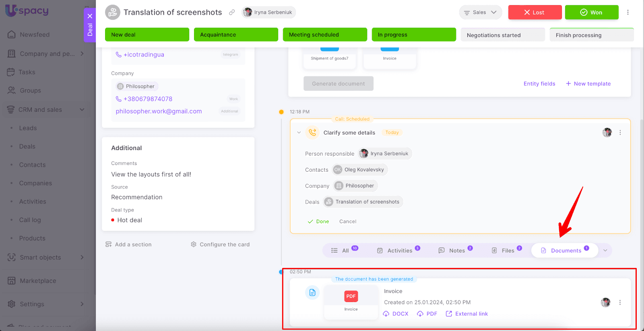Open Products in sidebar
This screenshot has height=331, width=644.
32,238
